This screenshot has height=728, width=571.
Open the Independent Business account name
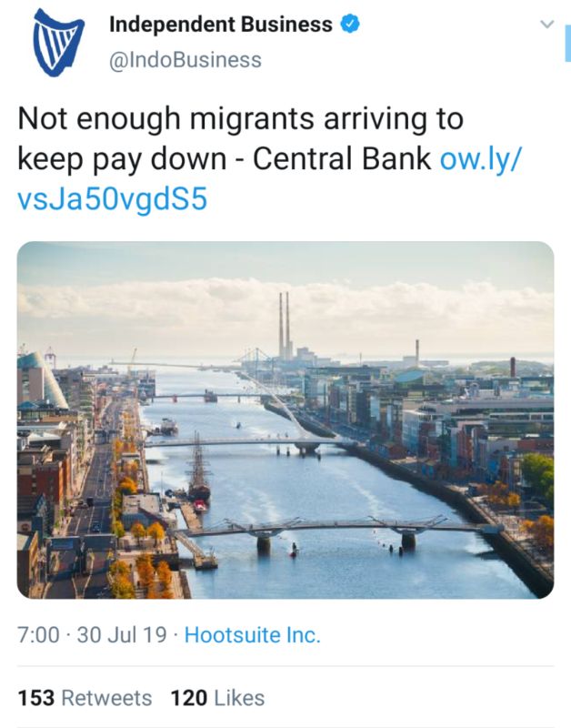[x=221, y=25]
